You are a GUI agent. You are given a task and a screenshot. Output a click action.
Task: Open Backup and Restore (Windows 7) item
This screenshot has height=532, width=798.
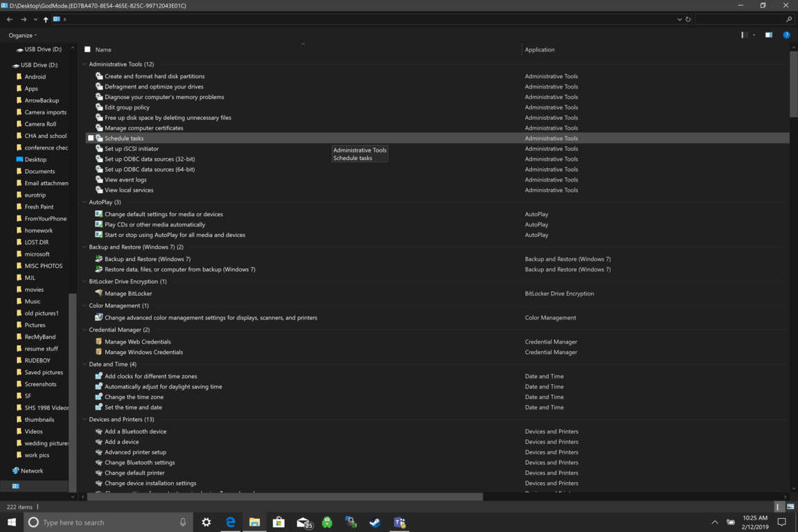pyautogui.click(x=148, y=259)
